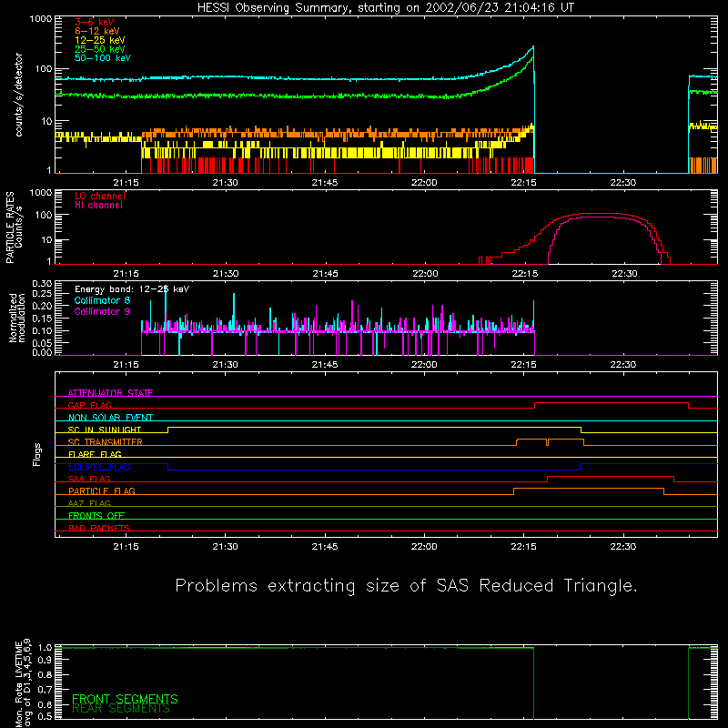Image resolution: width=728 pixels, height=728 pixels.
Task: Click the HESSI Observing Summary title text
Action: (385, 8)
